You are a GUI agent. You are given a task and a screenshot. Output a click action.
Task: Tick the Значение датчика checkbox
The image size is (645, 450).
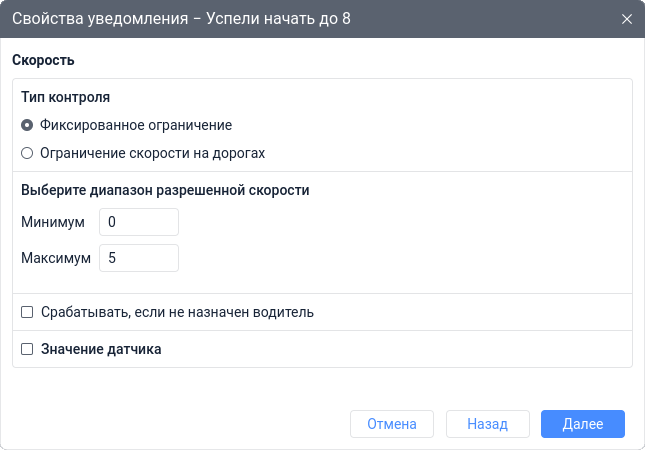click(x=27, y=350)
